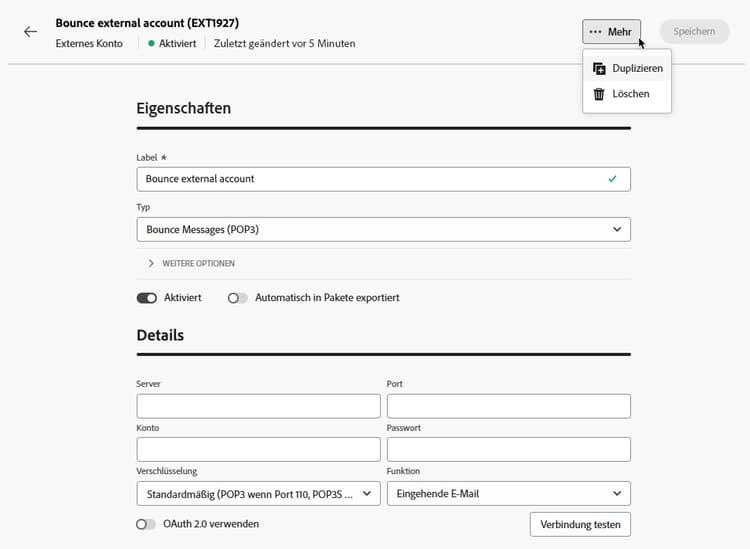Click the back arrow icon
750x549 pixels.
pyautogui.click(x=30, y=32)
